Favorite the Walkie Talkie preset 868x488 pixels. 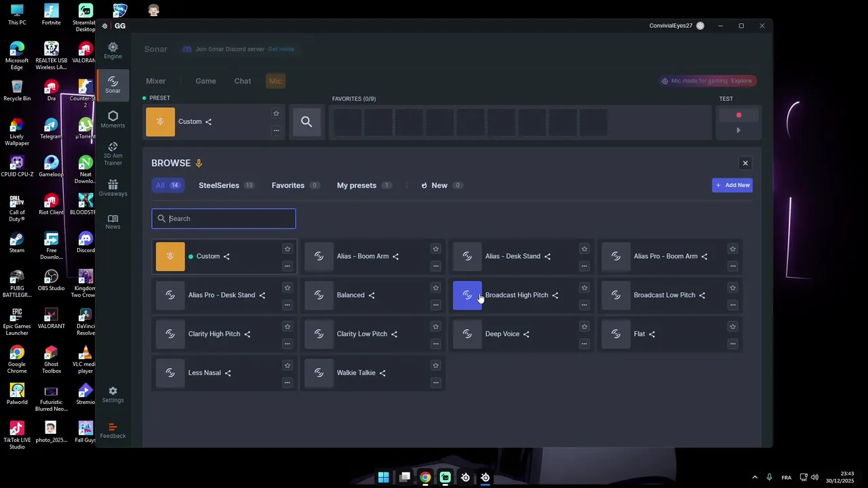click(x=435, y=365)
